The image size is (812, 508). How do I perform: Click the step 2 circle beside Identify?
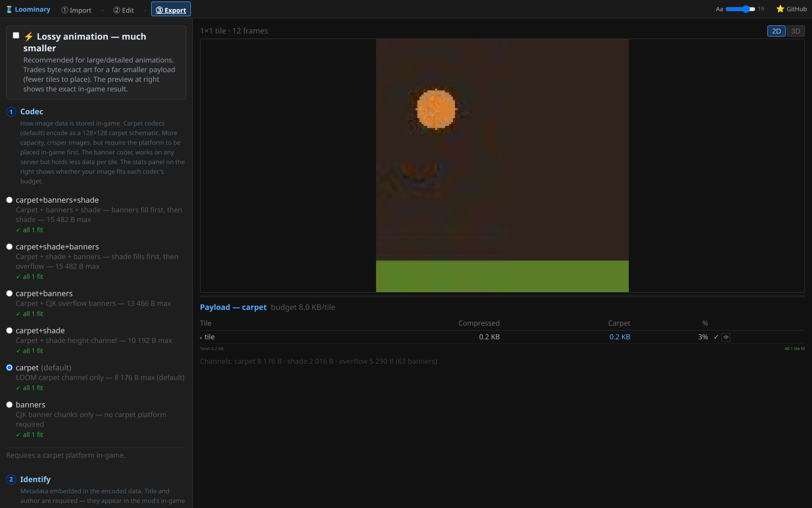click(11, 480)
